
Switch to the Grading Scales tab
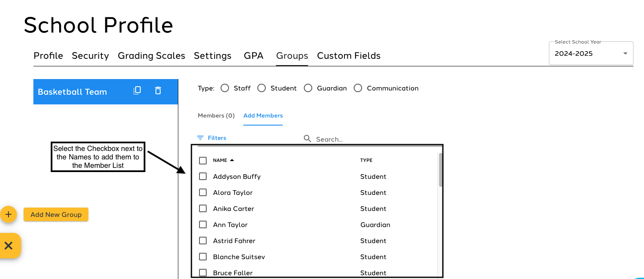pos(151,56)
